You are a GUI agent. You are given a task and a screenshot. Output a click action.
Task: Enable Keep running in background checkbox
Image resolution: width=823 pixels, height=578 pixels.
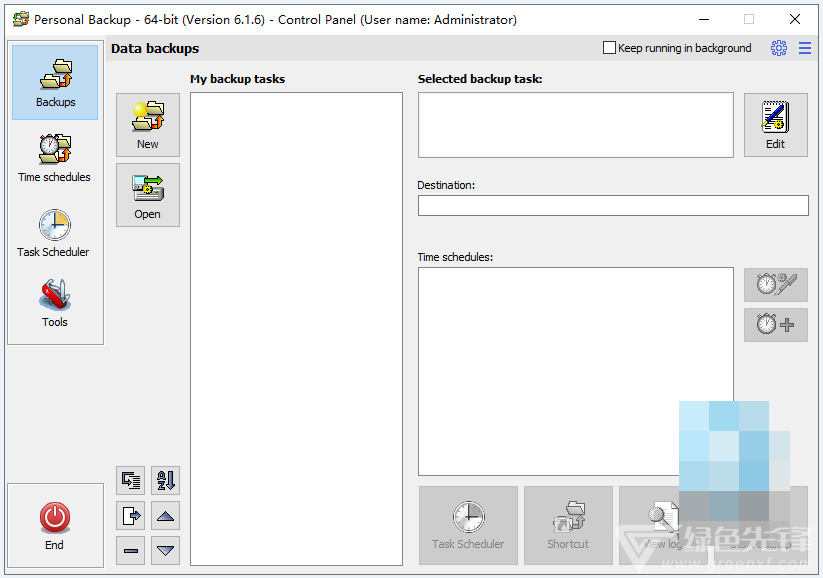pos(609,48)
